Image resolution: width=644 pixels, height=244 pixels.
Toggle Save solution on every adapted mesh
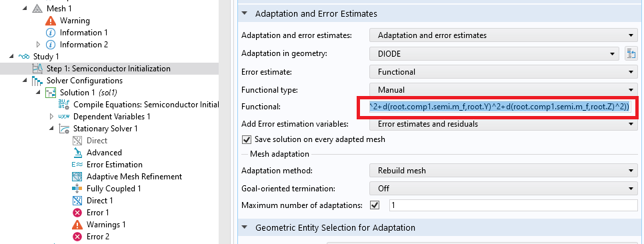(247, 139)
